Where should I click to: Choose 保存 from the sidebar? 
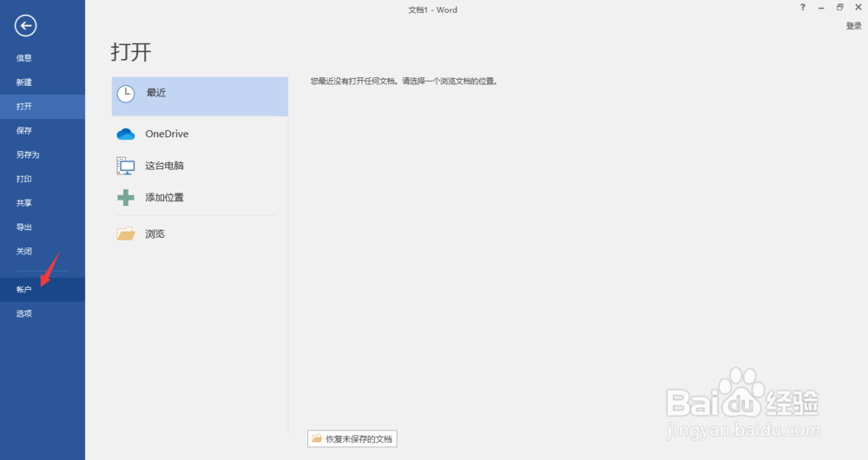coord(43,131)
